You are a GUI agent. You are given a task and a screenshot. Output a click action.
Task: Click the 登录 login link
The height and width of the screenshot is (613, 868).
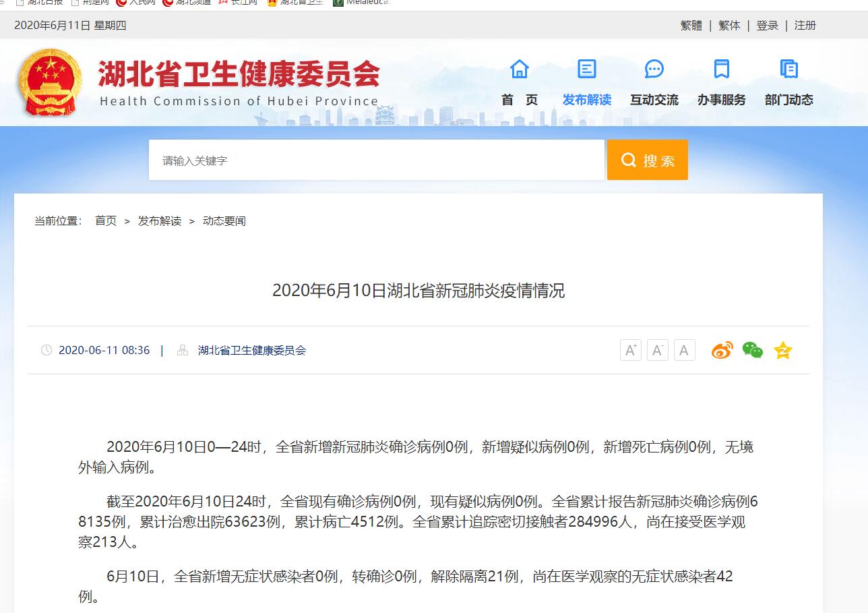[x=767, y=26]
